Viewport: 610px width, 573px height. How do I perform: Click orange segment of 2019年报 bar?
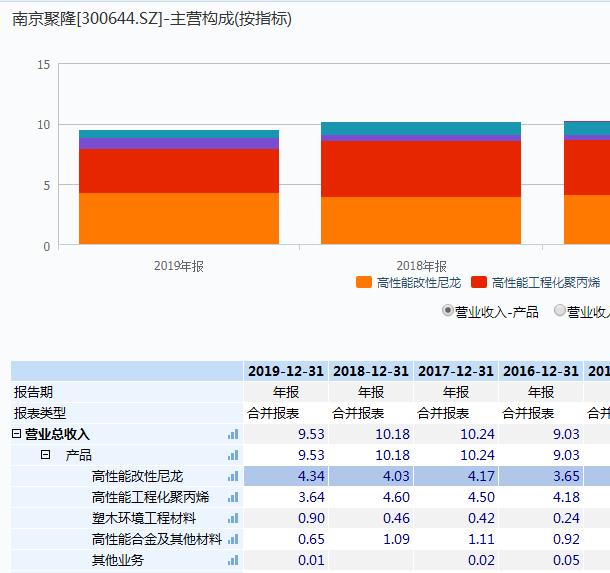pos(179,218)
